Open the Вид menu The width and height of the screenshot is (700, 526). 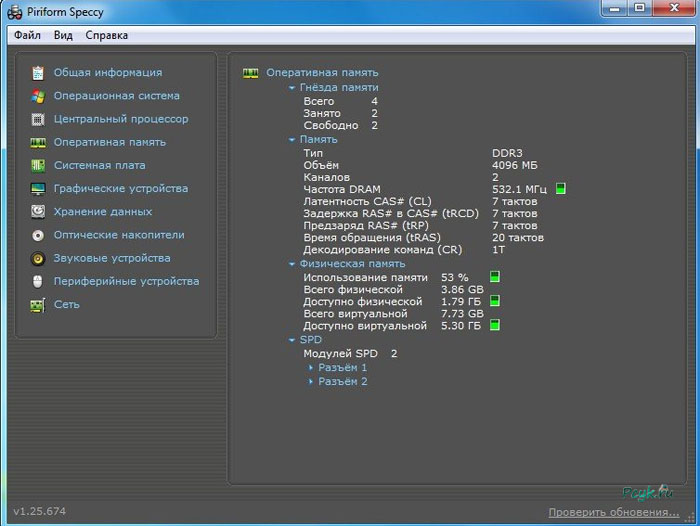(63, 35)
